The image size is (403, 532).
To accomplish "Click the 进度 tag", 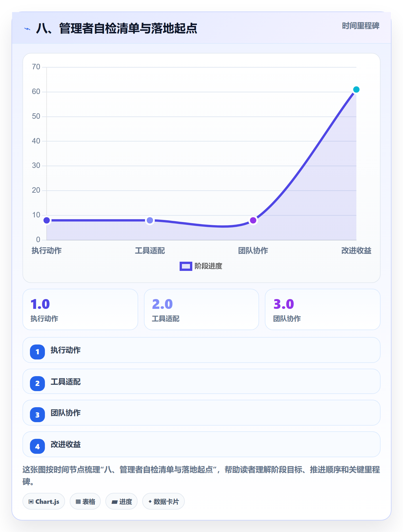I will click(121, 501).
